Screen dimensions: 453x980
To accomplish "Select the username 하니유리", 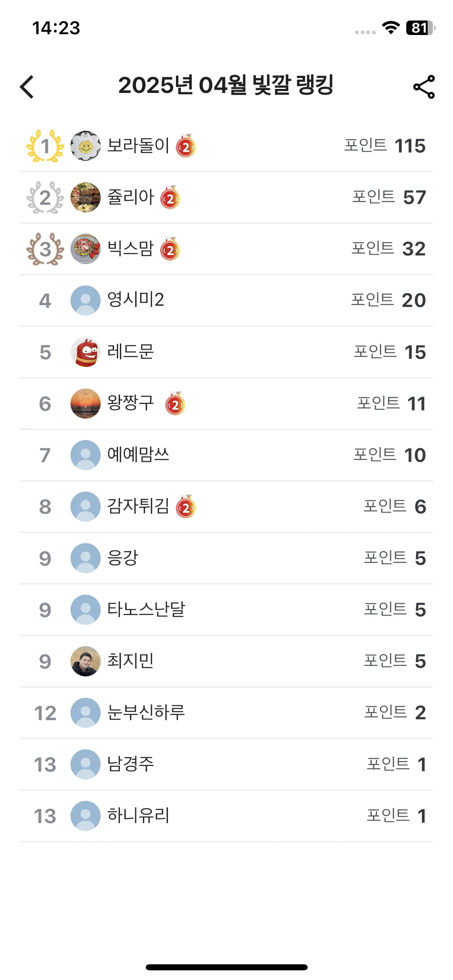I will point(138,815).
